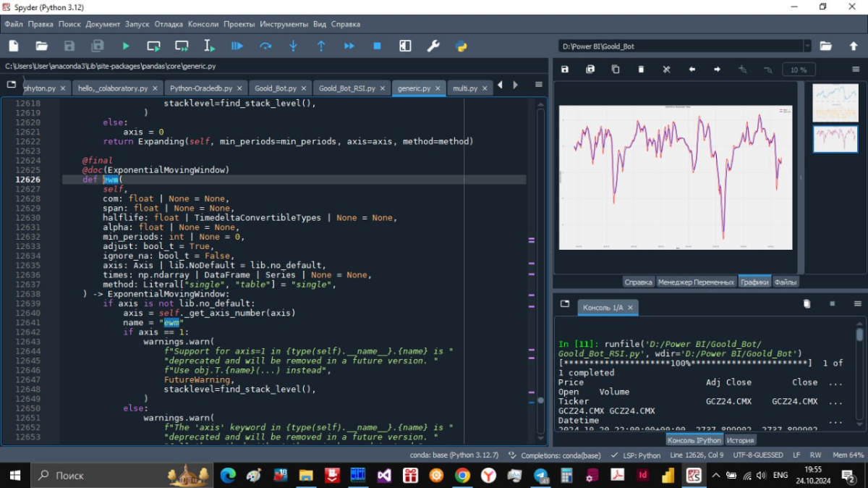This screenshot has width=868, height=488.
Task: Run cell and advance toolbar icon
Action: click(182, 46)
